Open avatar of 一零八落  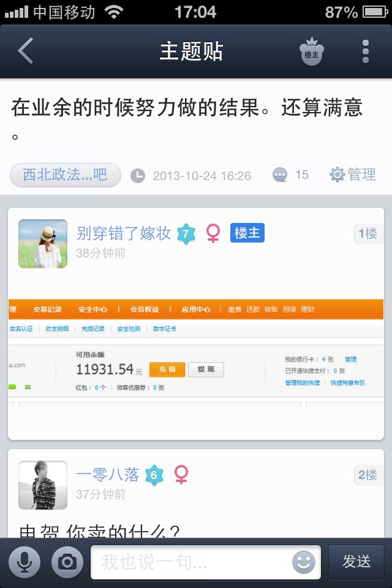pos(43,485)
